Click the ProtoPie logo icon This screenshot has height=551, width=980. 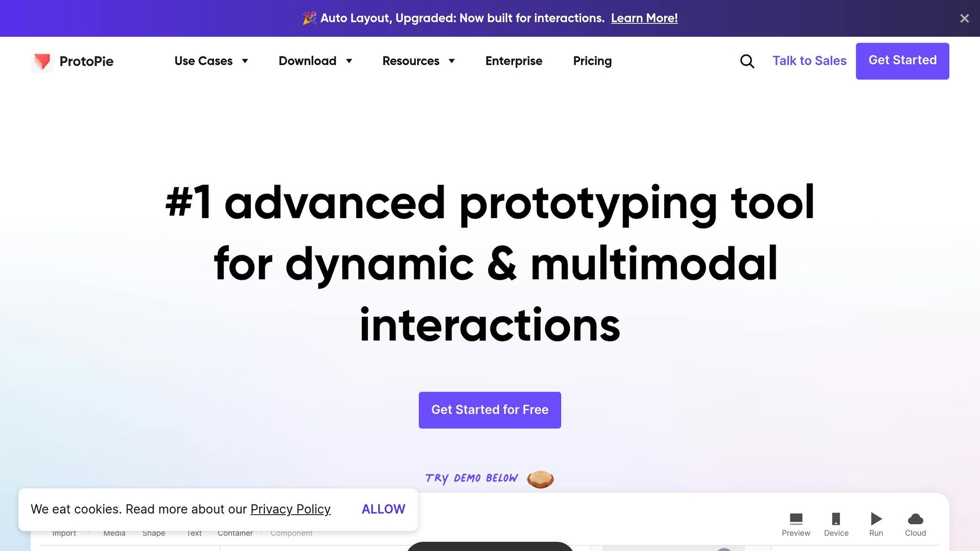42,61
